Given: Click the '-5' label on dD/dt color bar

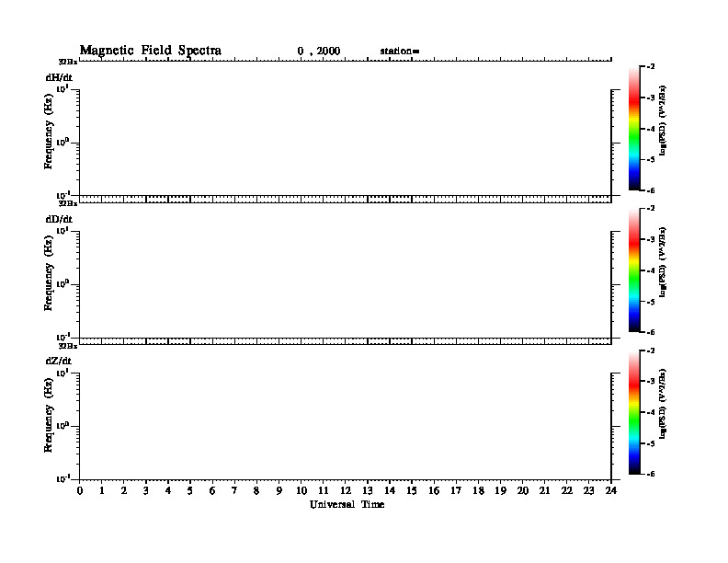Looking at the screenshot, I should coord(651,302).
